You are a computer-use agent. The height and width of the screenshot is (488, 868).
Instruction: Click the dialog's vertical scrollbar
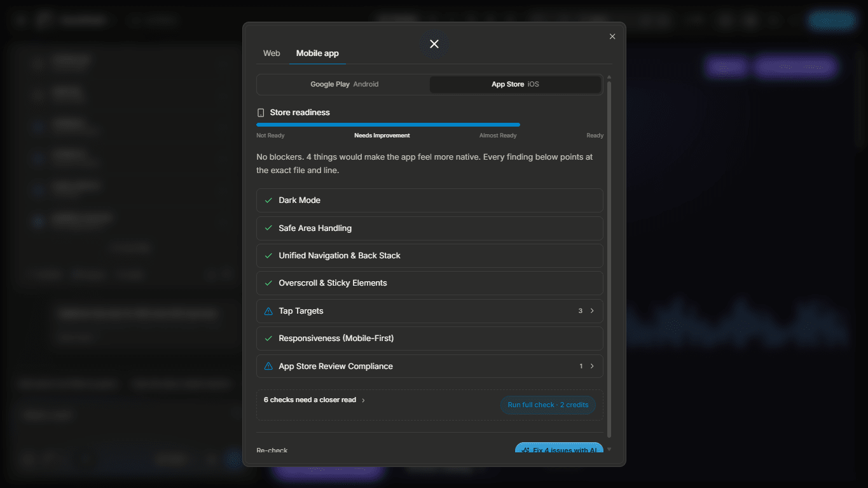[609, 259]
